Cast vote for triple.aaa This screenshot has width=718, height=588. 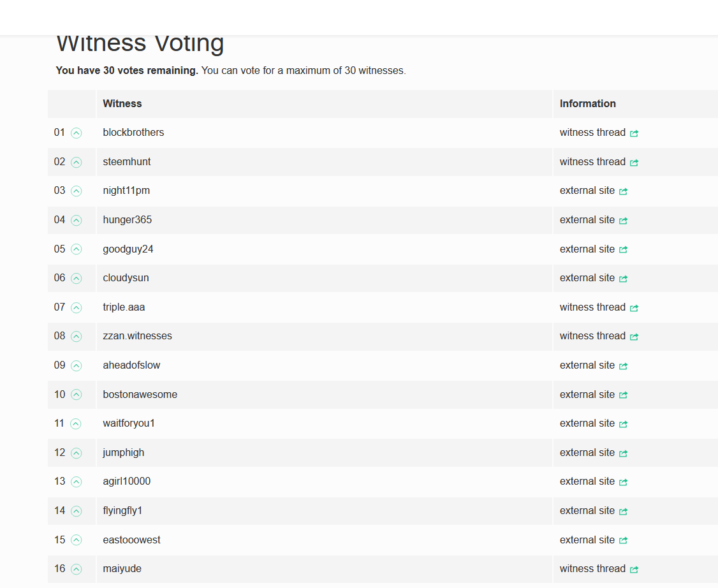[77, 308]
